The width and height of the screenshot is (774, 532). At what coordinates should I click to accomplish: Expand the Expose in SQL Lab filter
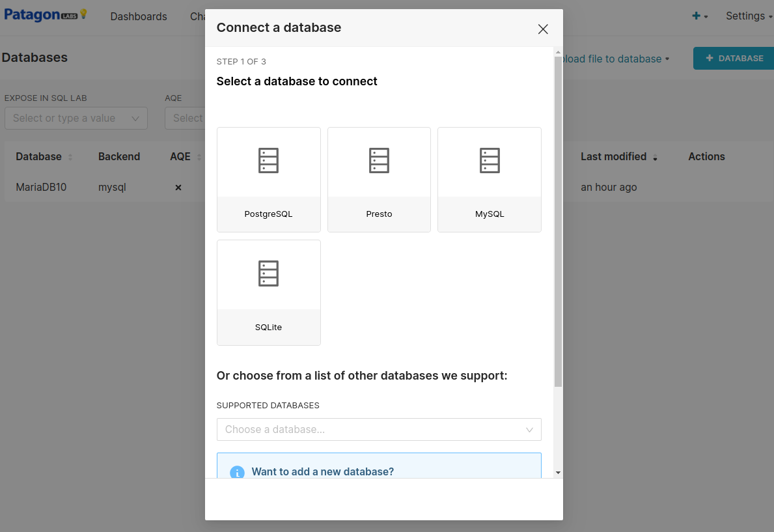click(x=76, y=119)
